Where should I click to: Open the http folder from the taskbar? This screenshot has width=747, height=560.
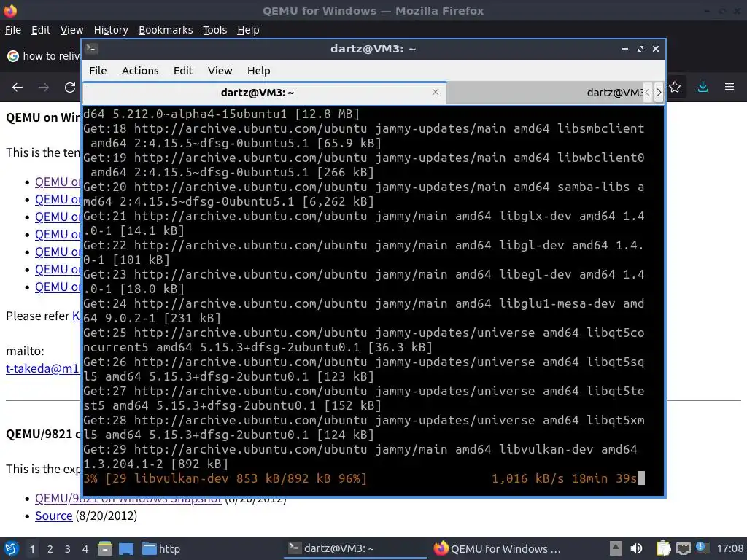click(x=161, y=548)
